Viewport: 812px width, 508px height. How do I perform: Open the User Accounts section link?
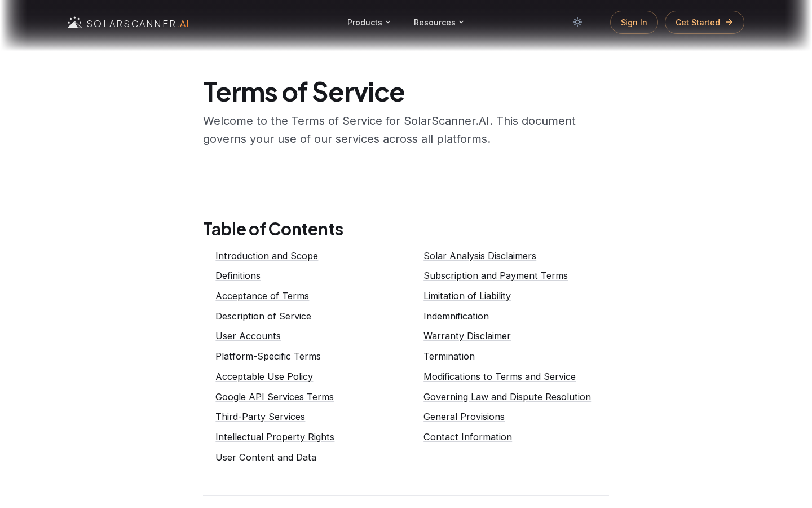[x=248, y=336]
